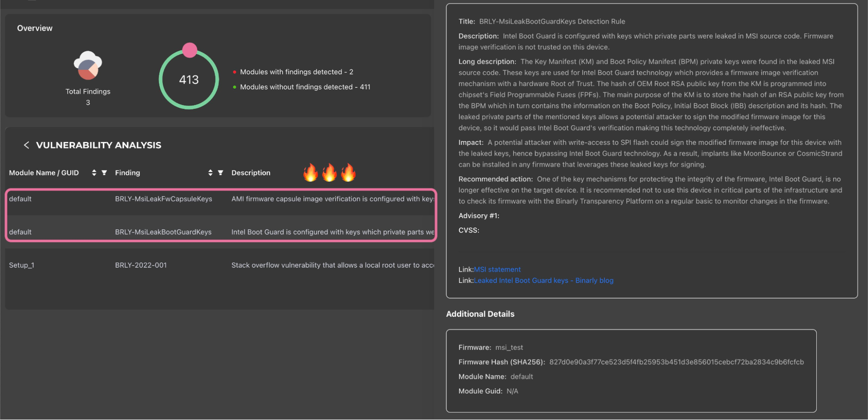Open the 'MSI statement' link
The height and width of the screenshot is (420, 868).
[497, 269]
